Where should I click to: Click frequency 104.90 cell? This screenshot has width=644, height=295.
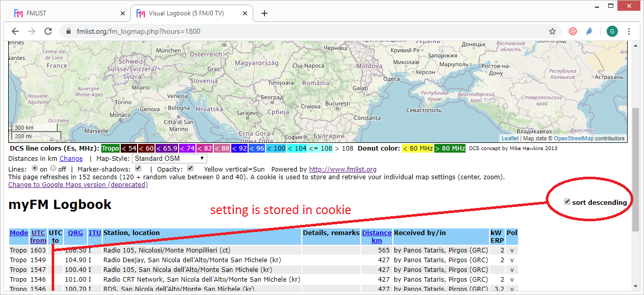pos(75,260)
